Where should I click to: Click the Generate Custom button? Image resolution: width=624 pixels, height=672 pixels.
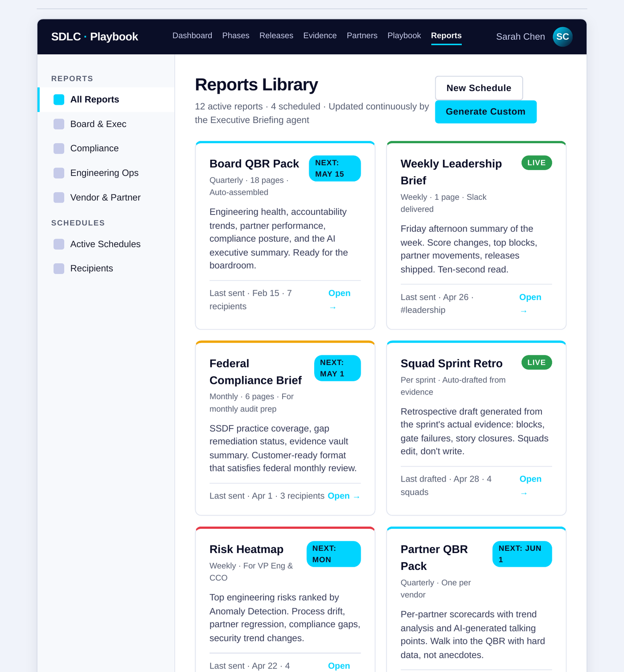tap(485, 112)
